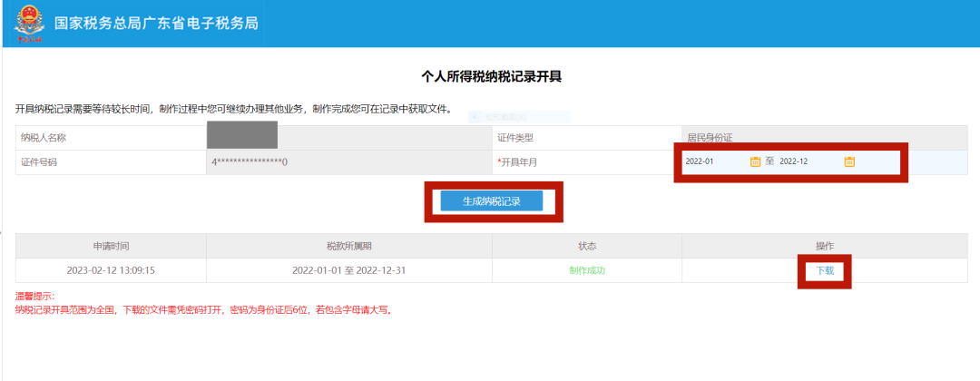This screenshot has height=381, width=980.
Task: Click the timestamp 2023-02-12 13:09:15
Action: pyautogui.click(x=112, y=271)
